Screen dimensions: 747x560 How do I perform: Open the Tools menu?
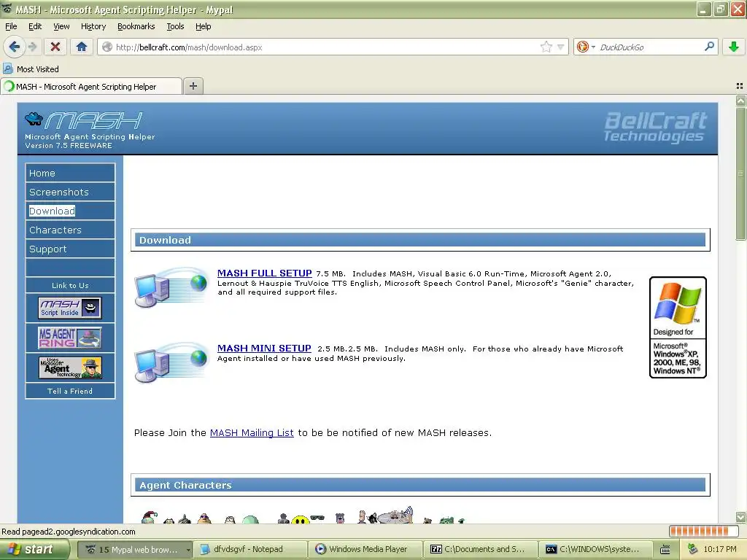175,26
